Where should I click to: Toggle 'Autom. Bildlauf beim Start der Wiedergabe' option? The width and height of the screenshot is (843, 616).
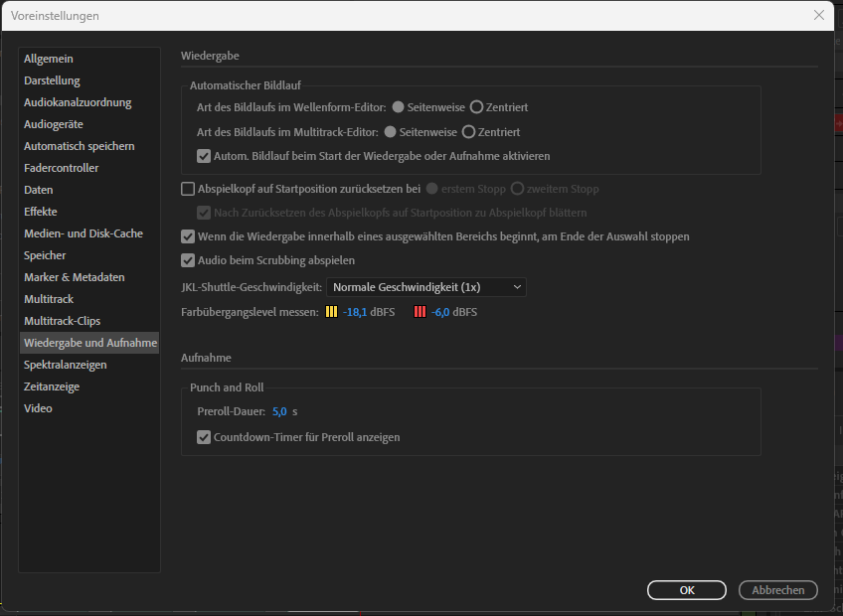[204, 155]
